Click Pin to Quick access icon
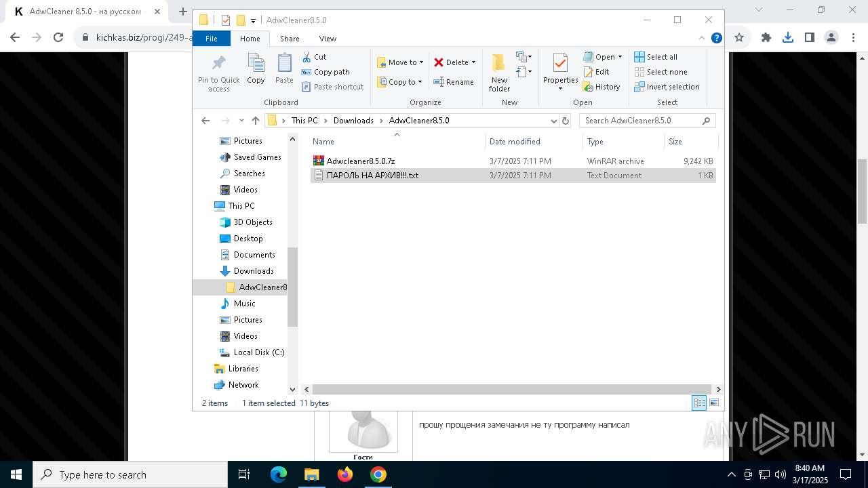The height and width of the screenshot is (488, 868). [x=218, y=73]
